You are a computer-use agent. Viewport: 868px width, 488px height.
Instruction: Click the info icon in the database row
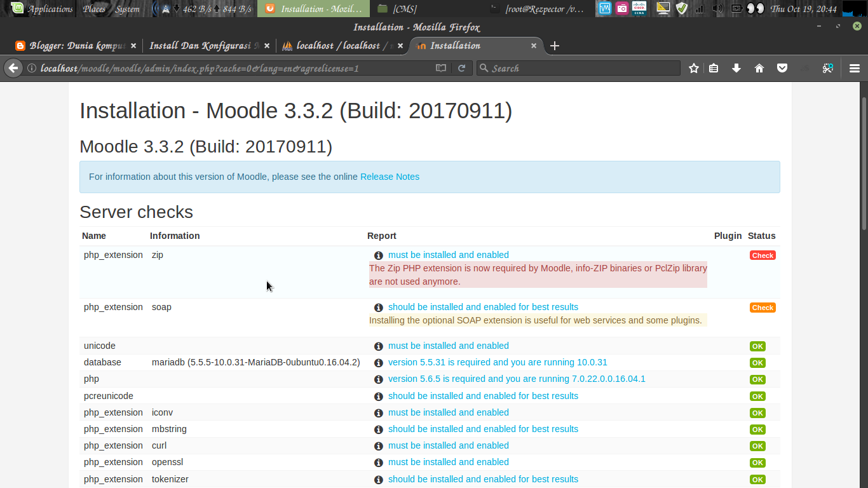click(x=379, y=363)
